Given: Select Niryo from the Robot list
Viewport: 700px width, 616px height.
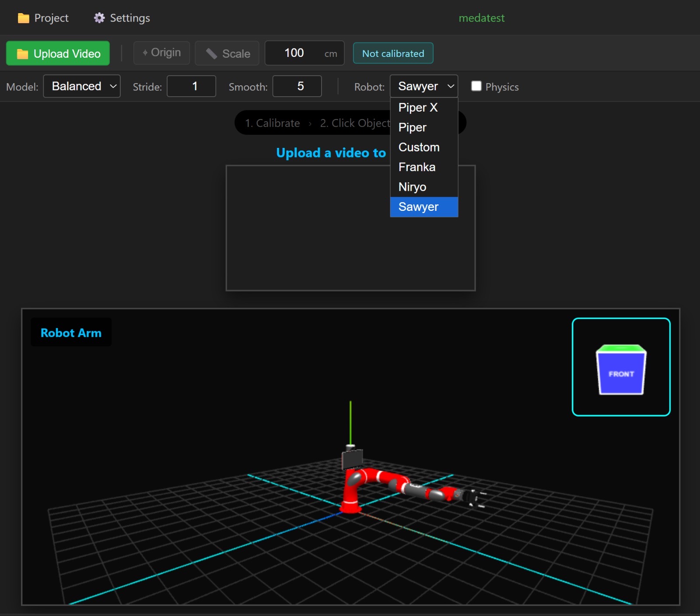Looking at the screenshot, I should 412,187.
